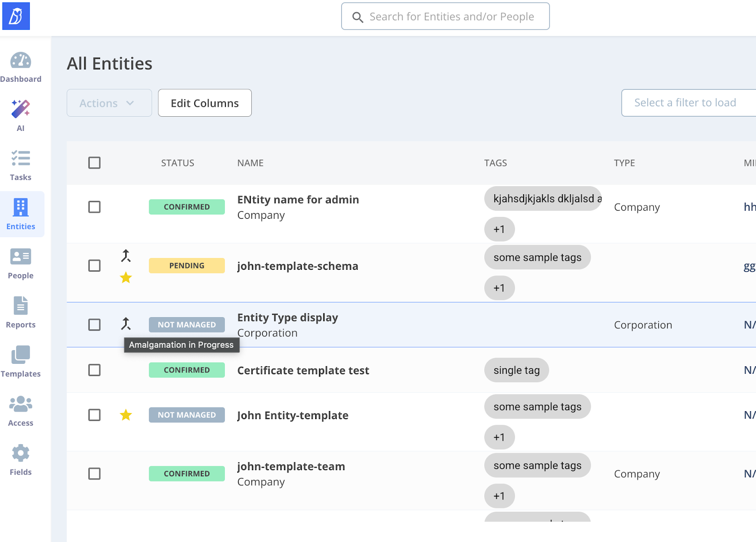Expand the Actions dropdown

109,103
